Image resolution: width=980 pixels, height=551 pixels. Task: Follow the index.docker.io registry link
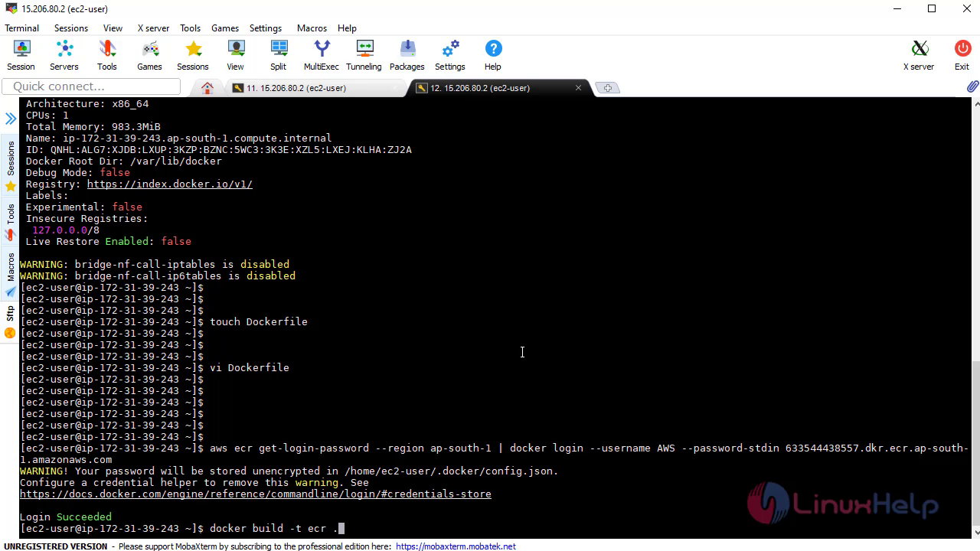tap(169, 184)
